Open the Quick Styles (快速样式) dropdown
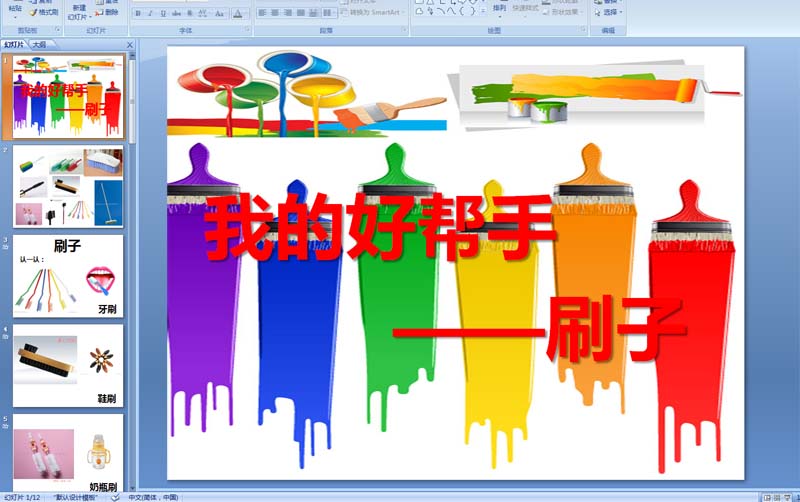The width and height of the screenshot is (800, 502). (x=524, y=11)
